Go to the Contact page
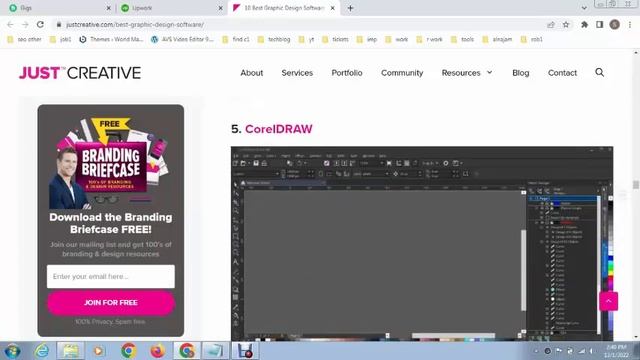This screenshot has height=360, width=640. (x=562, y=73)
